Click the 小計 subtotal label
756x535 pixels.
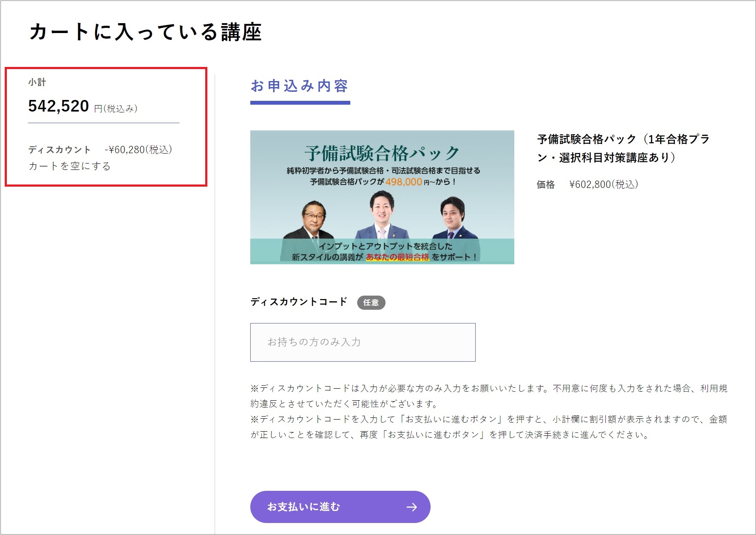coord(37,82)
